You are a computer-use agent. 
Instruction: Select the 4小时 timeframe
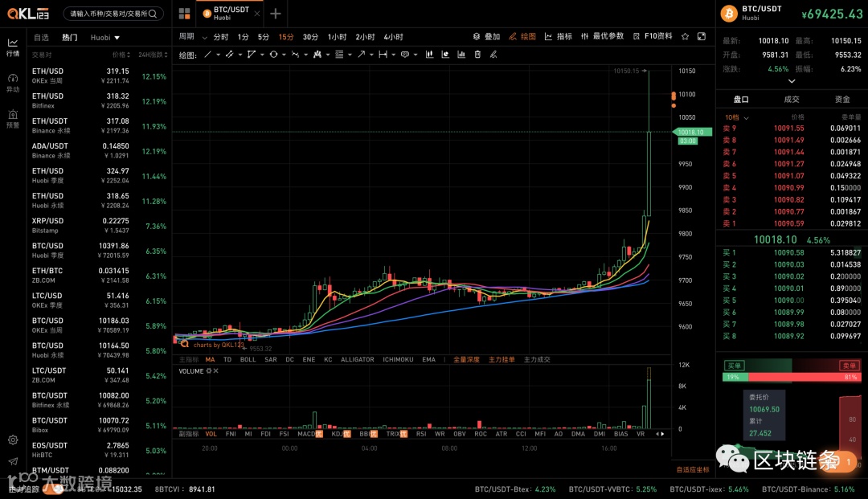click(x=394, y=37)
